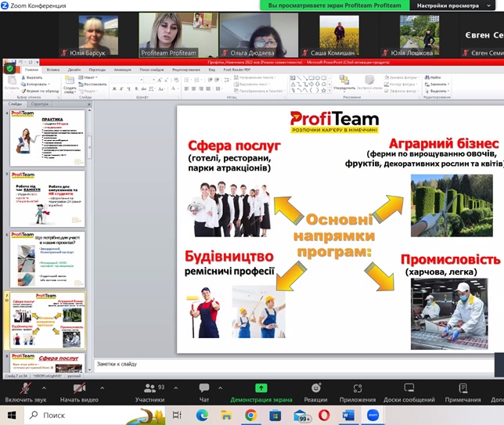
Task: Select Юлія Лошкова participant video tile
Action: click(419, 36)
